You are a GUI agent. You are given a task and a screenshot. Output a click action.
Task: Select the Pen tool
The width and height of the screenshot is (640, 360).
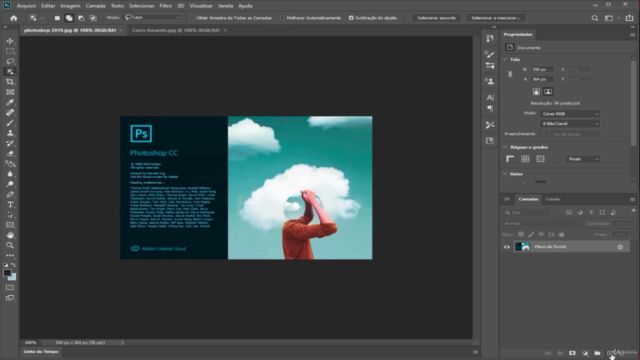pos(10,194)
